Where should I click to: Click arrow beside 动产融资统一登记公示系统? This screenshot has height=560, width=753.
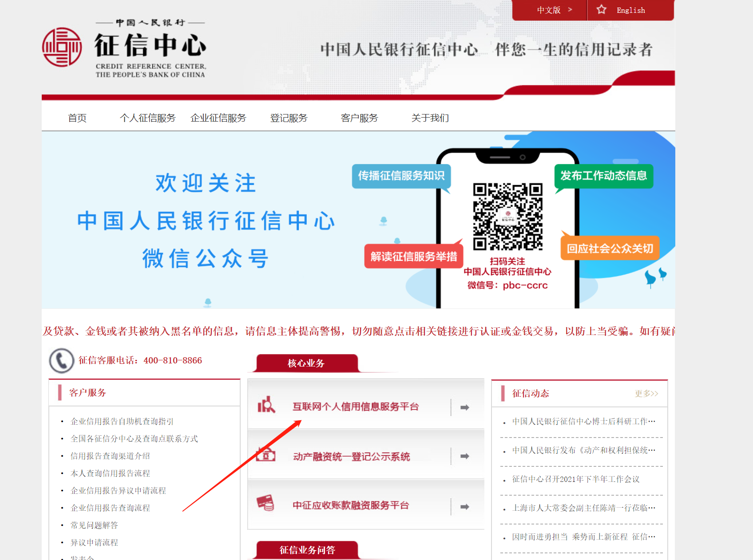tap(465, 456)
